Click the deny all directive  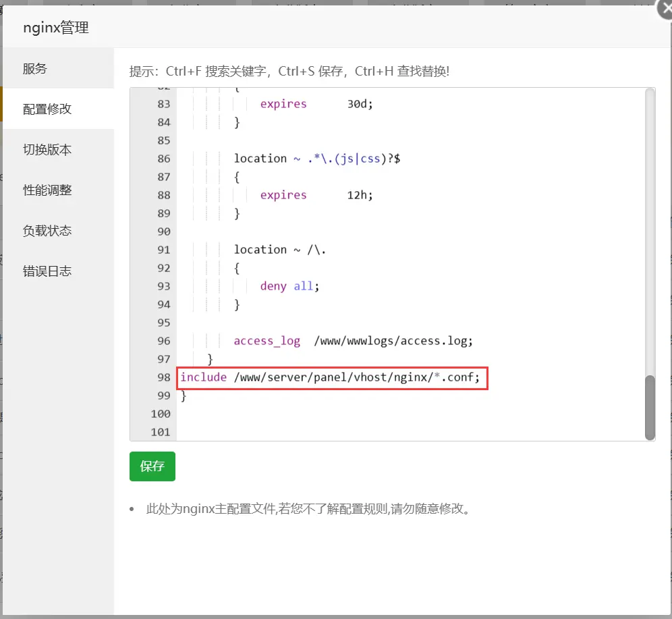288,286
